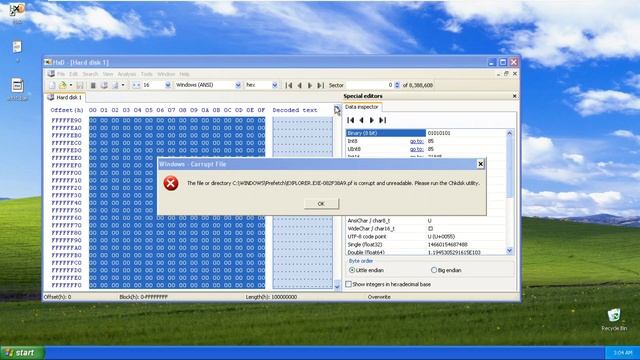Image resolution: width=640 pixels, height=360 pixels.
Task: Open the Tools menu
Action: (147, 74)
